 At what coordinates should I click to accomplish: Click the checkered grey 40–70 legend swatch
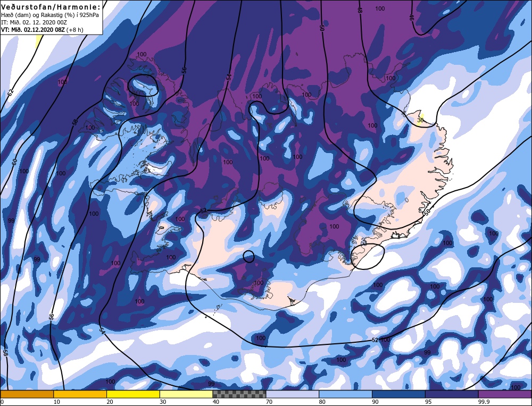[x=239, y=394]
